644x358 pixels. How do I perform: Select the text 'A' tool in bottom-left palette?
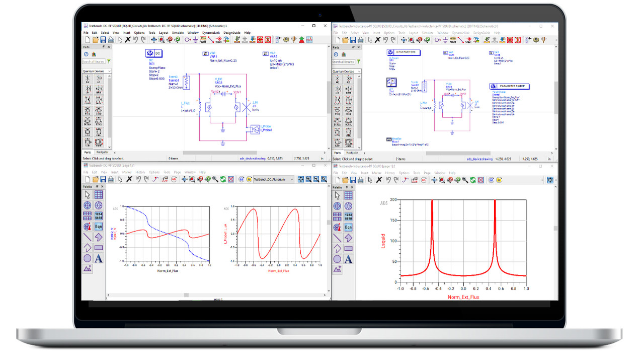pos(99,258)
